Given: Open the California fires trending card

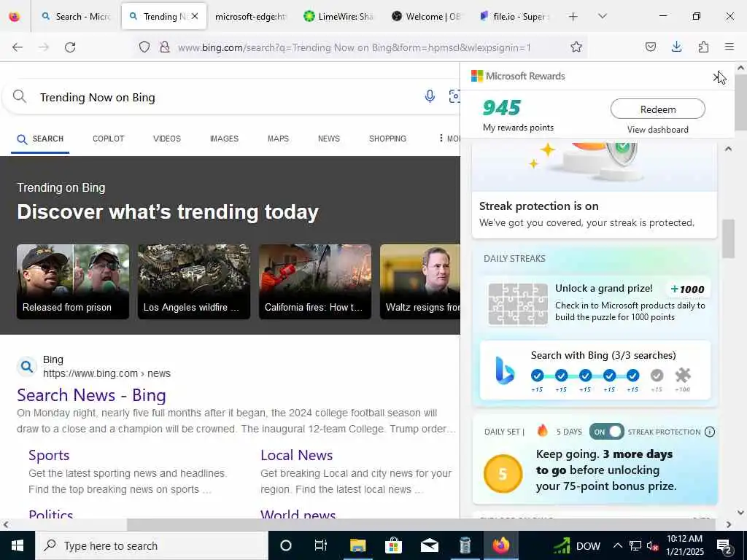Looking at the screenshot, I should (x=315, y=281).
